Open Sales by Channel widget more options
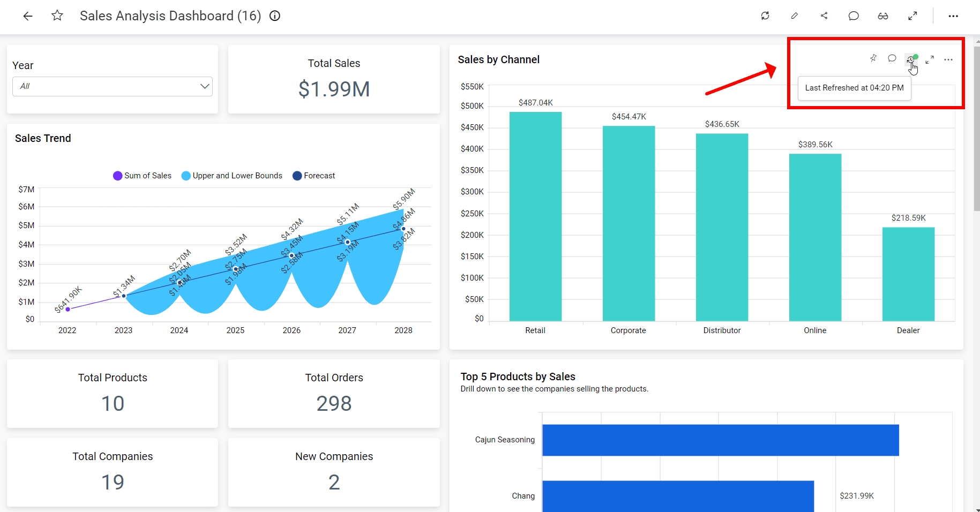This screenshot has height=512, width=980. 948,59
